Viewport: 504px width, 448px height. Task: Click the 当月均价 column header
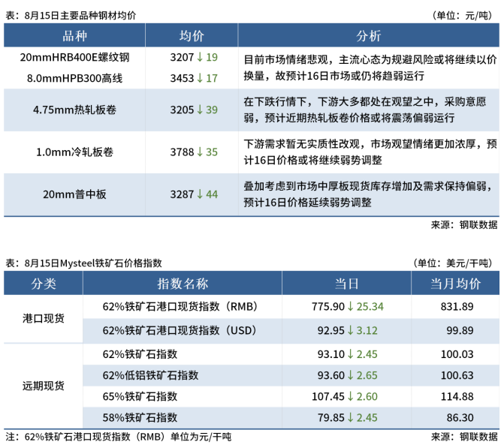[x=455, y=284]
